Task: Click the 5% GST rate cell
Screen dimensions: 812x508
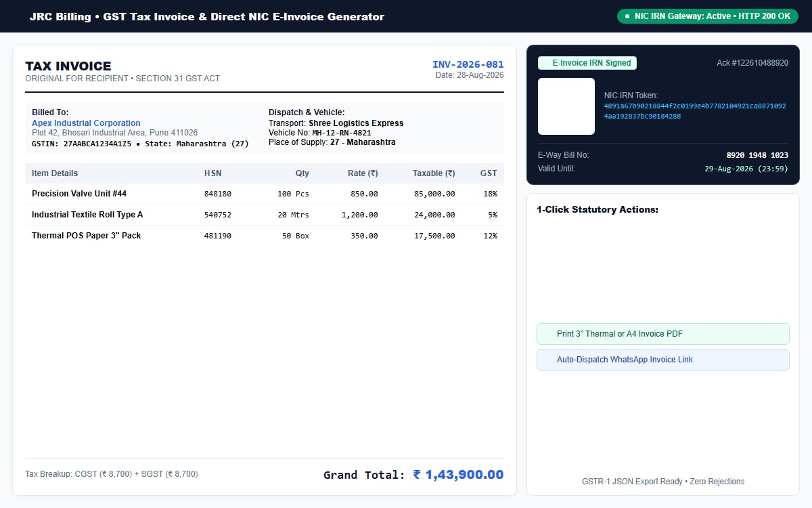Action: coord(493,215)
